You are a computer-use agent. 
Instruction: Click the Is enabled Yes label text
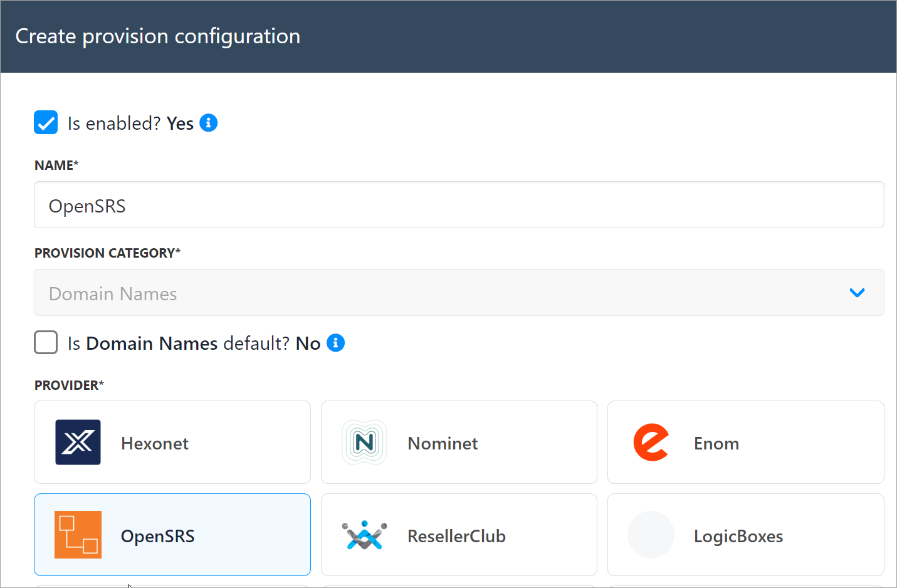pos(130,123)
